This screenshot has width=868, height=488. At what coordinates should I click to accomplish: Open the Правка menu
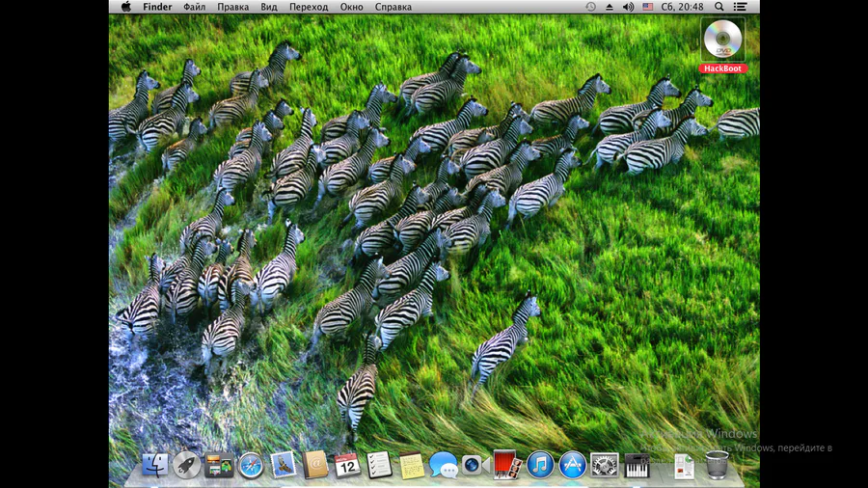click(232, 7)
